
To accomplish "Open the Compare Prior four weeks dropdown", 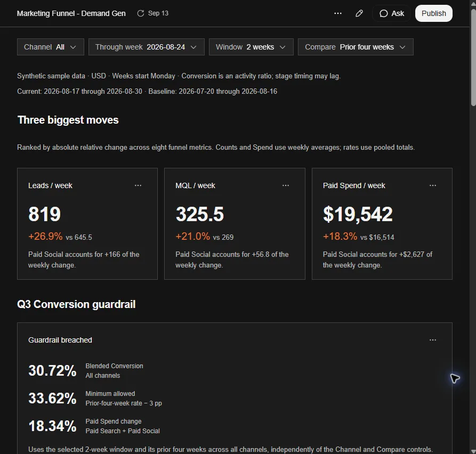I will [356, 47].
